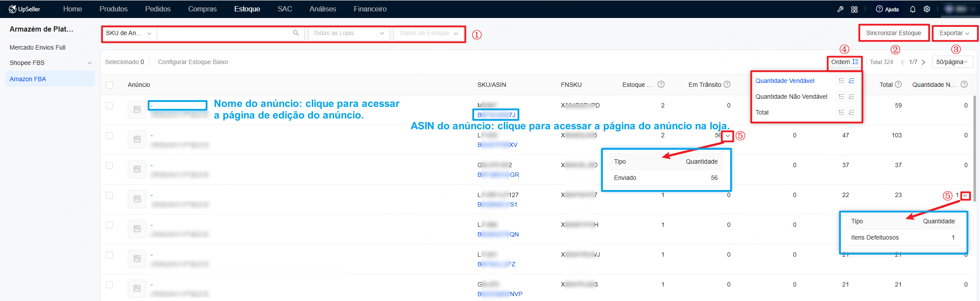Click the magnifier search icon
This screenshot has width=980, height=301.
coord(296,33)
